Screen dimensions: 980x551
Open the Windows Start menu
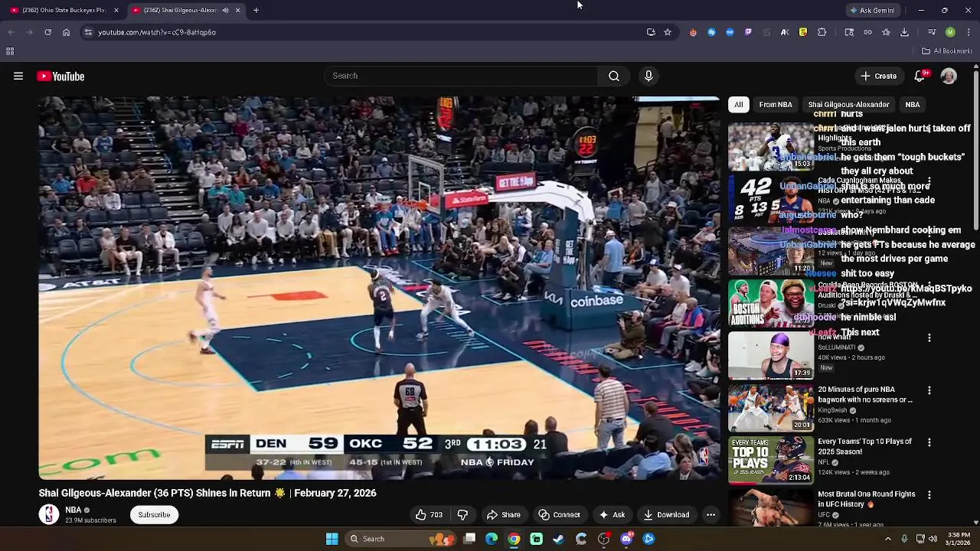332,539
